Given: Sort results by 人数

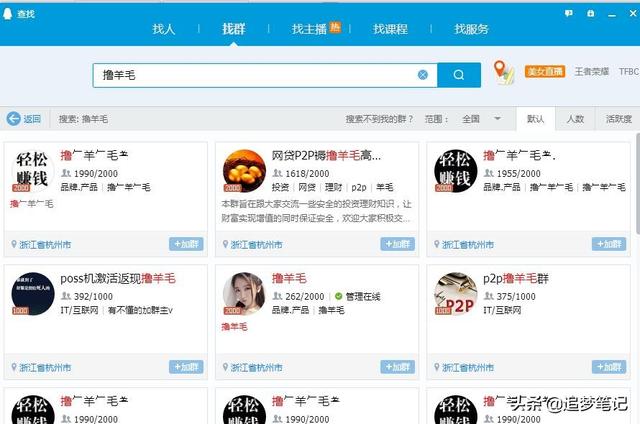Looking at the screenshot, I should click(575, 119).
